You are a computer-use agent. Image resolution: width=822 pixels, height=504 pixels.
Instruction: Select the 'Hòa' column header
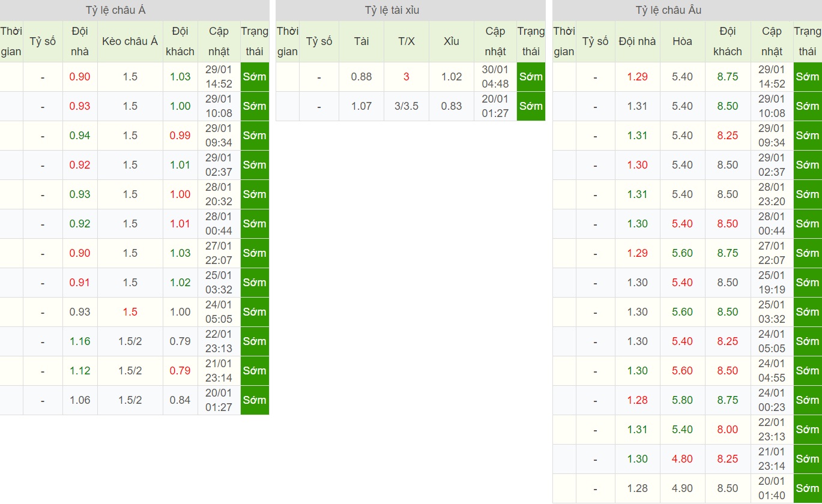click(683, 41)
